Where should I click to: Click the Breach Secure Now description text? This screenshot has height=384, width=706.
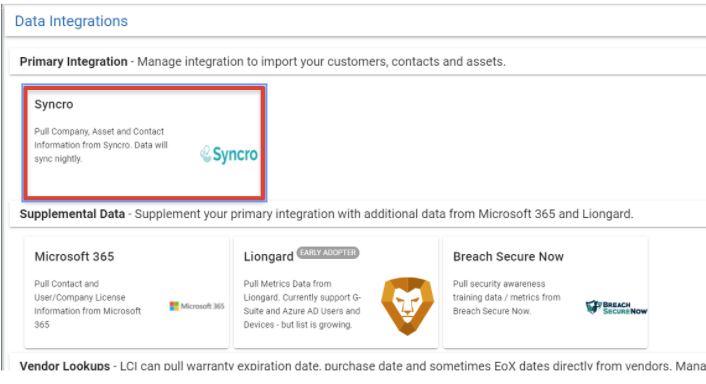(x=507, y=298)
